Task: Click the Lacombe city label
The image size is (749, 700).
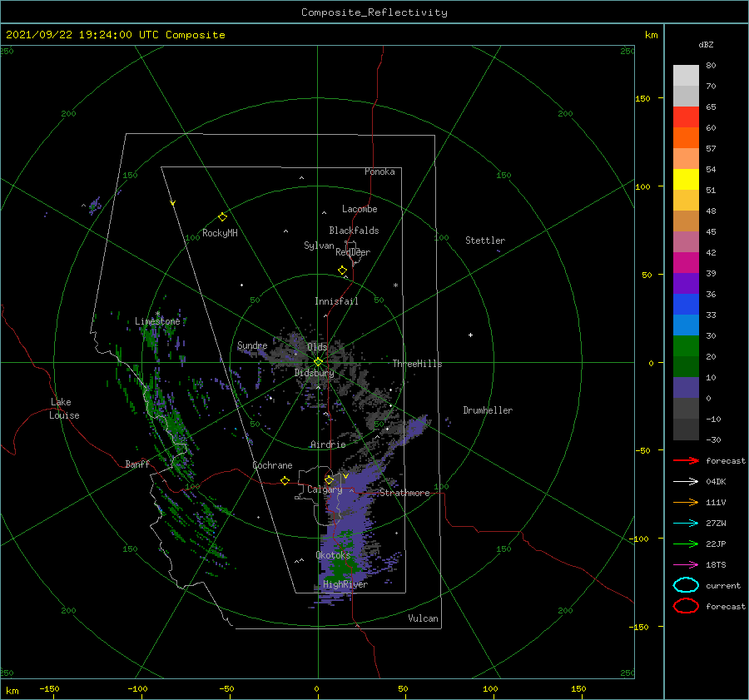Action: pos(360,209)
